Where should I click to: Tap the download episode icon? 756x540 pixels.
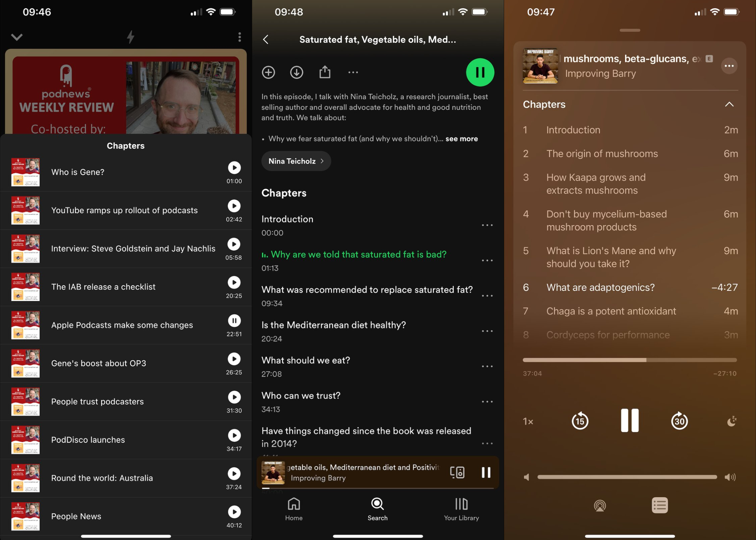click(296, 72)
